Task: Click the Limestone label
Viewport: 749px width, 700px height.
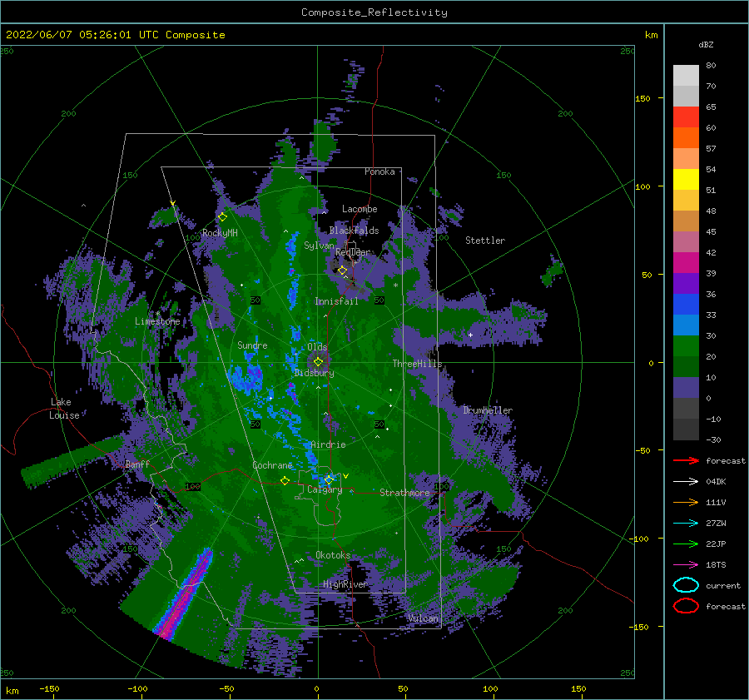Action: pos(157,321)
